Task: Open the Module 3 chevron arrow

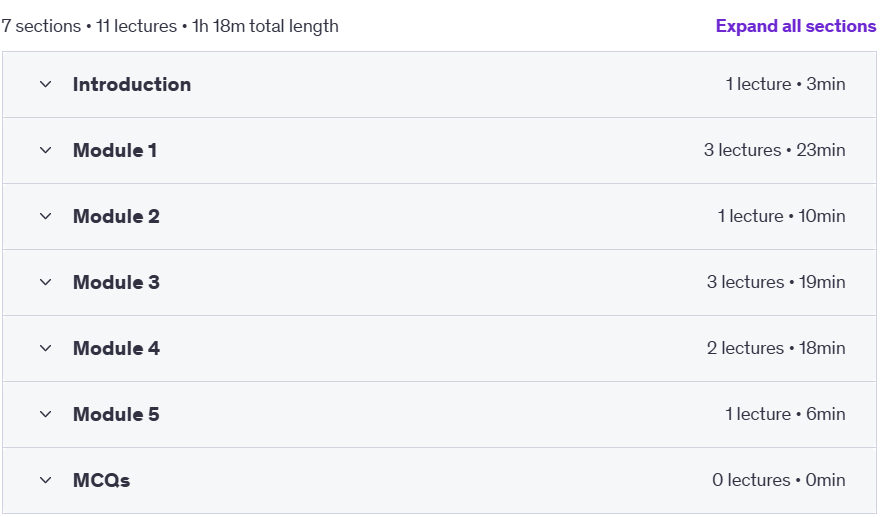Action: (x=45, y=282)
